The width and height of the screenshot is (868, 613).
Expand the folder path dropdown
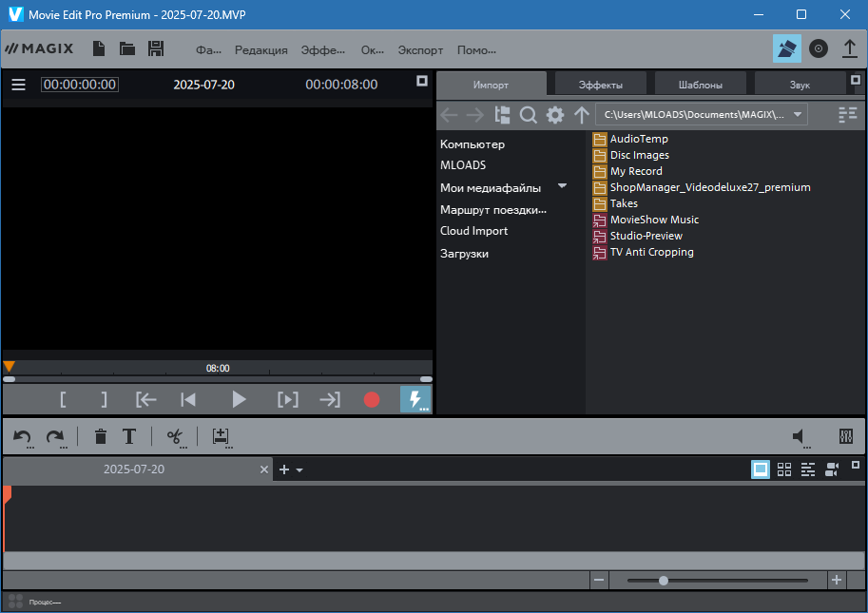click(x=798, y=115)
